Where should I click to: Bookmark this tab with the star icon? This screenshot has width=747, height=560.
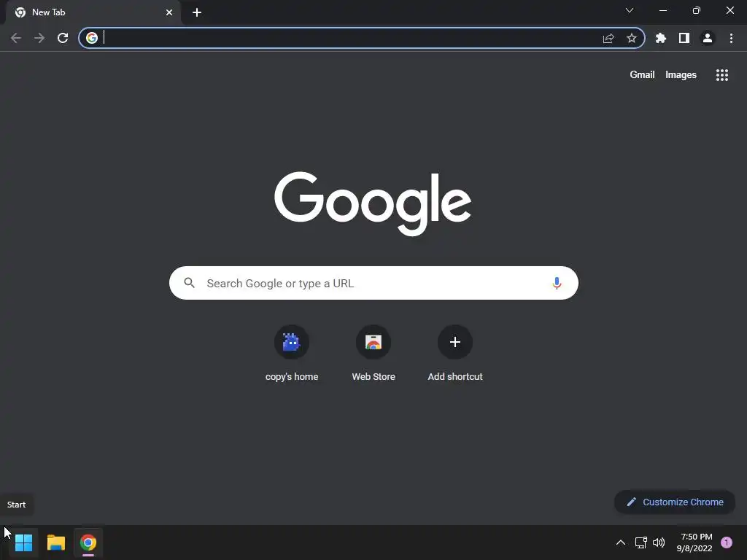point(632,38)
